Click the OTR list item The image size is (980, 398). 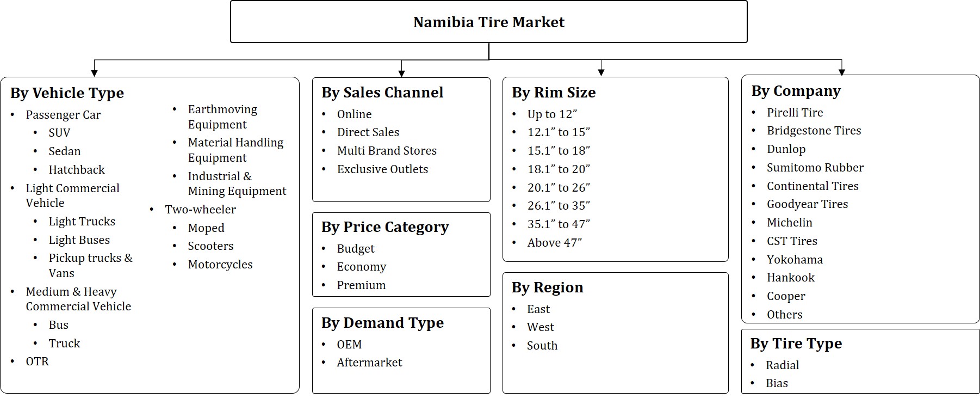pos(37,362)
